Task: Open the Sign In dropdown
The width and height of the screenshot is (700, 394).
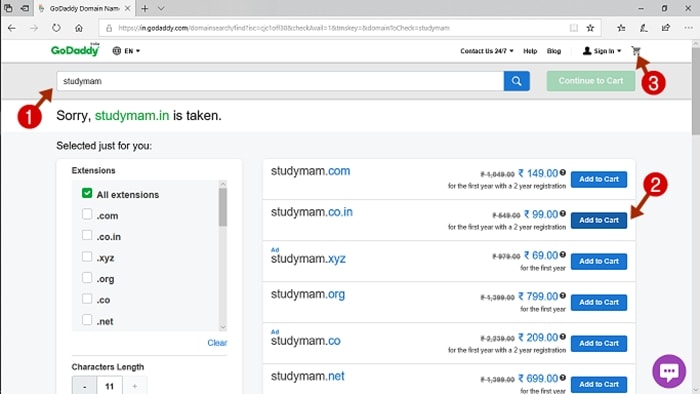Action: (x=602, y=51)
